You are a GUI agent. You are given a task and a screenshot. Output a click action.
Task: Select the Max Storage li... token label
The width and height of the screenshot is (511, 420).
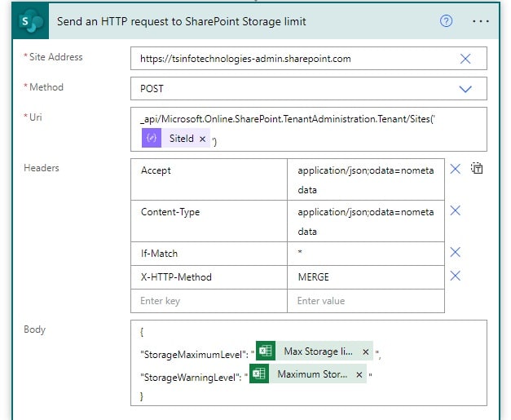point(318,351)
